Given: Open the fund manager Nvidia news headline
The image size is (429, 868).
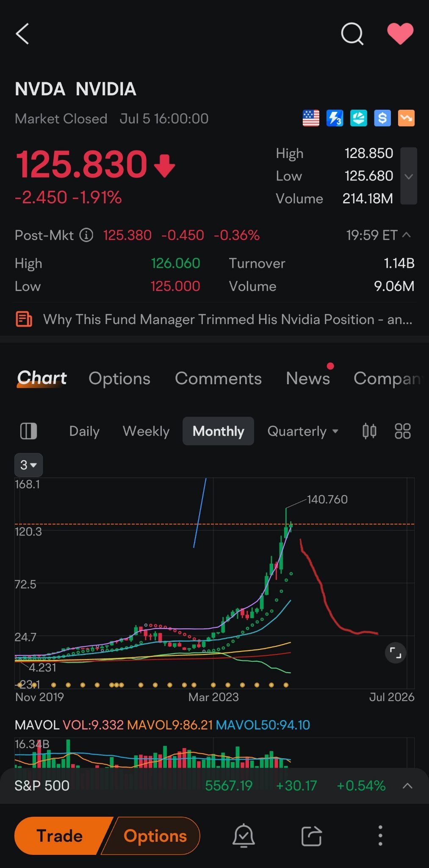Looking at the screenshot, I should 227,319.
